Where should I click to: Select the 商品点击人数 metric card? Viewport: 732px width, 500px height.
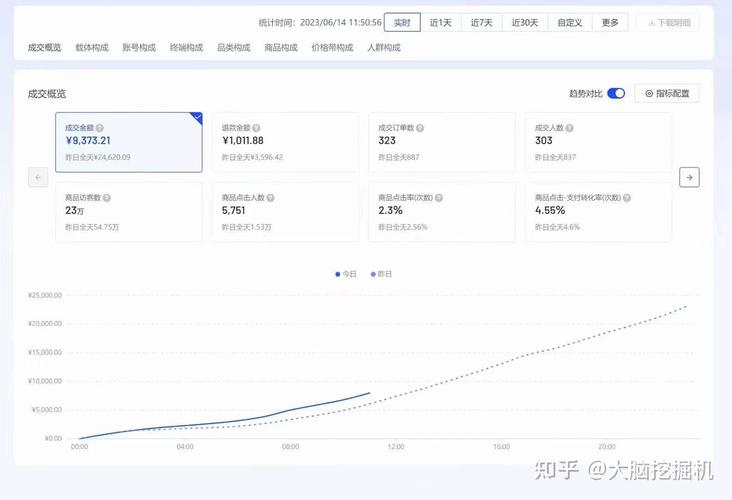click(x=286, y=212)
